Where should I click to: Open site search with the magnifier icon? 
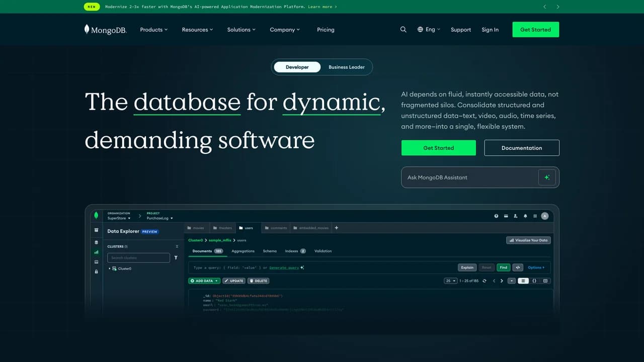click(403, 30)
